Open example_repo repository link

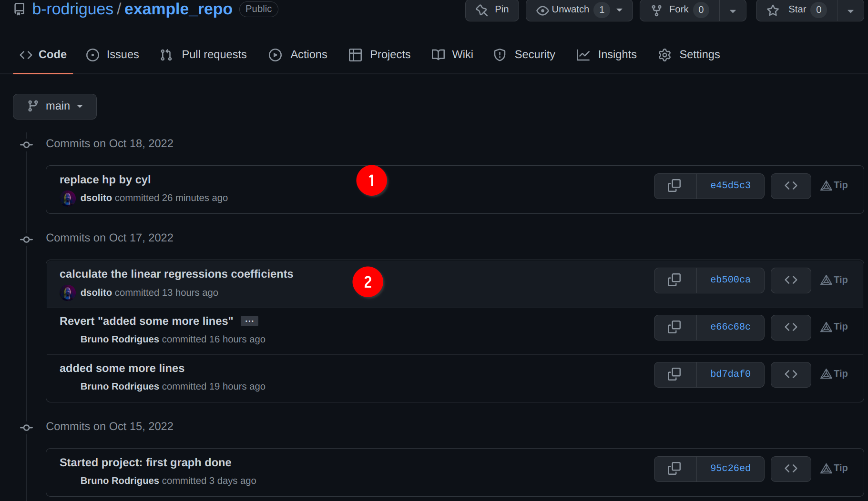pyautogui.click(x=178, y=9)
